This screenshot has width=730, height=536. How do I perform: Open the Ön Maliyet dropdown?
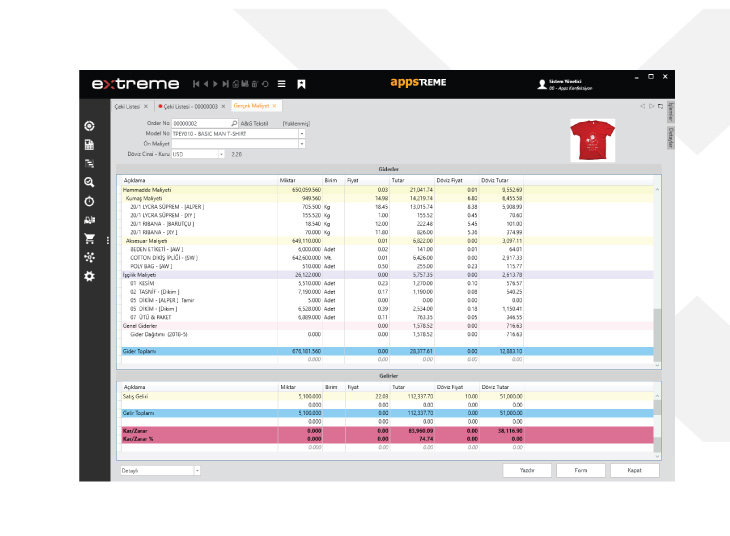(x=302, y=144)
